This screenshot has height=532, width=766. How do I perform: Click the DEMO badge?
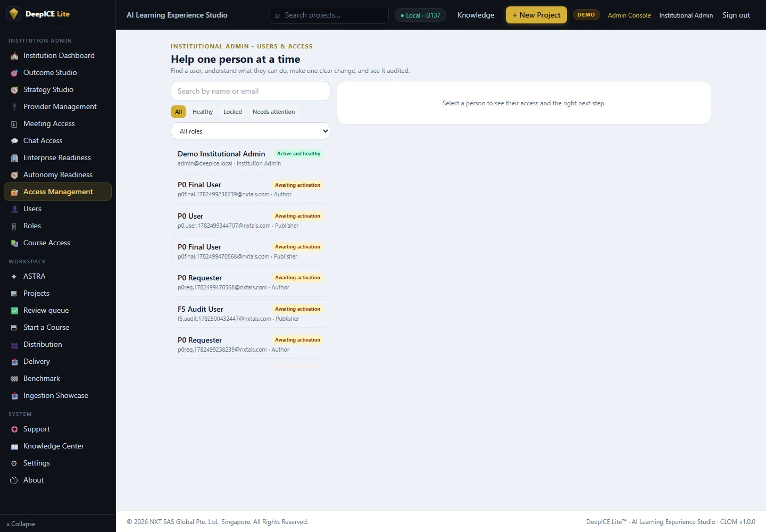pos(586,15)
